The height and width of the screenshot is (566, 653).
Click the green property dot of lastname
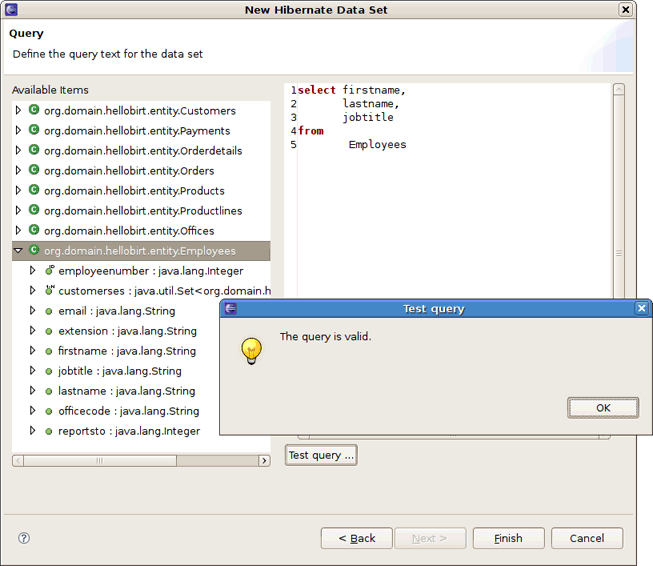pyautogui.click(x=49, y=391)
